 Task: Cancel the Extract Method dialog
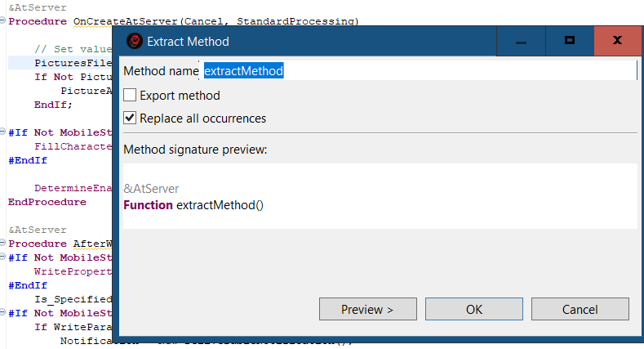point(580,309)
